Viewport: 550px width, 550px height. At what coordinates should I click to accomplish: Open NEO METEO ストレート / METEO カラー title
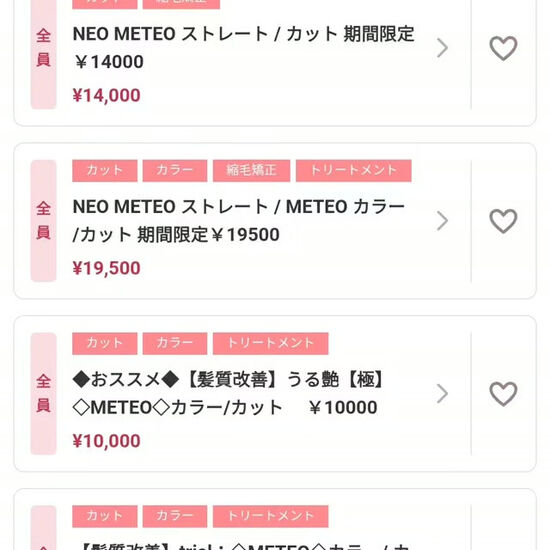click(239, 221)
